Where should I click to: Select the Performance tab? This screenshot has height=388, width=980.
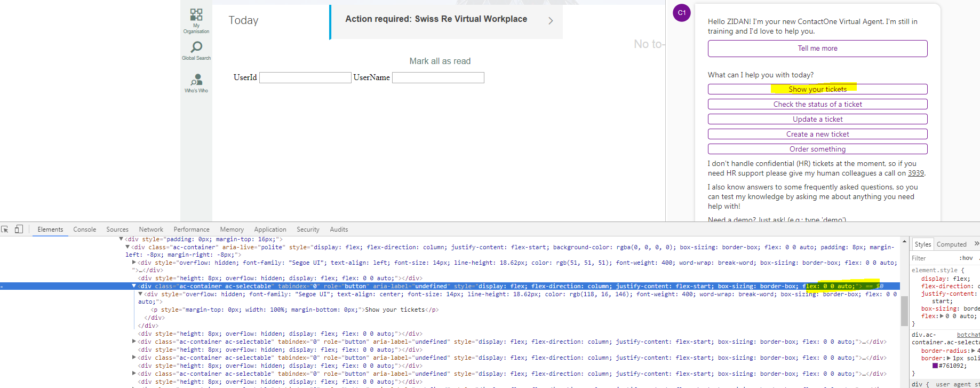[192, 229]
